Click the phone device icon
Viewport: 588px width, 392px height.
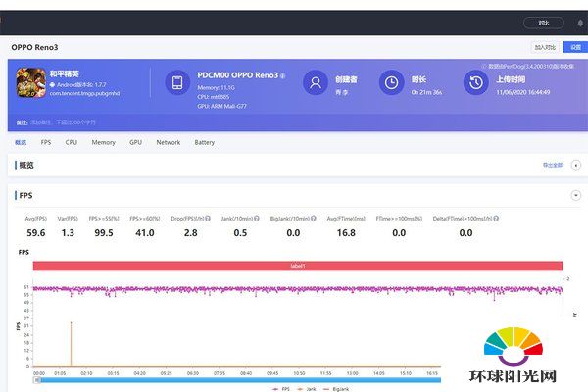[177, 82]
